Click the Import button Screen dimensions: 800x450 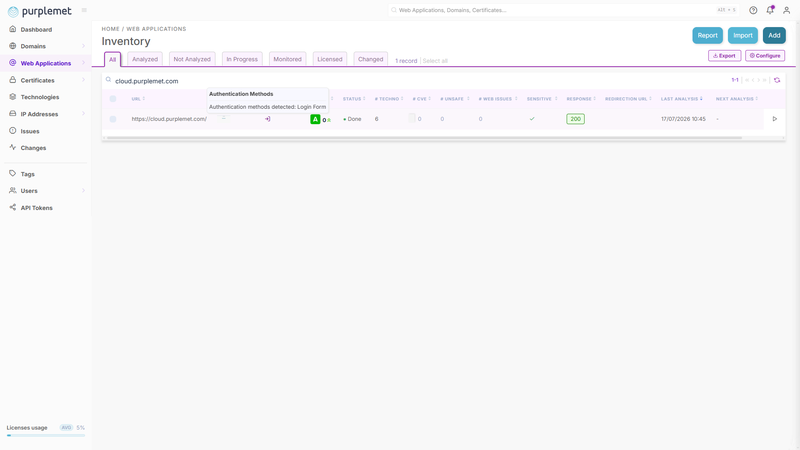pos(743,35)
